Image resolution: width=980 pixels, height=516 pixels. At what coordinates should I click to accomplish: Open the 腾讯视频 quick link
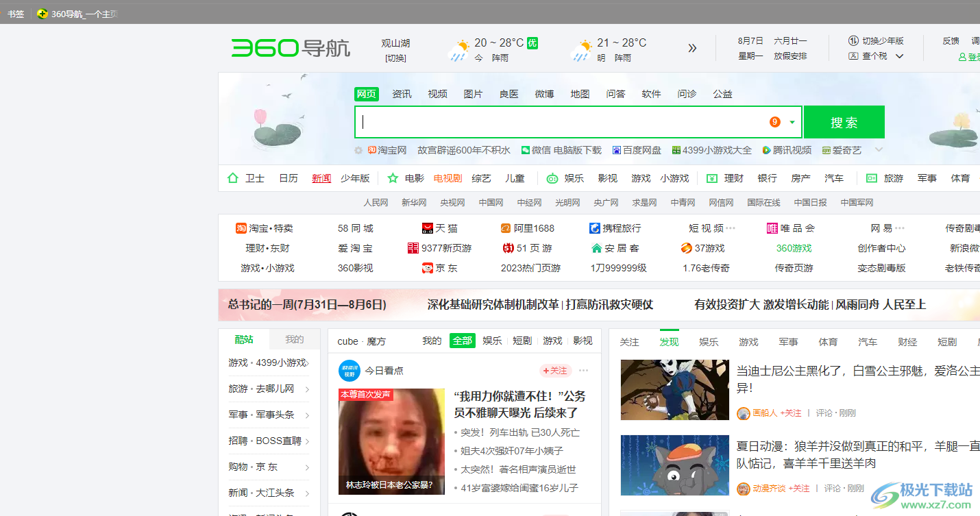787,150
